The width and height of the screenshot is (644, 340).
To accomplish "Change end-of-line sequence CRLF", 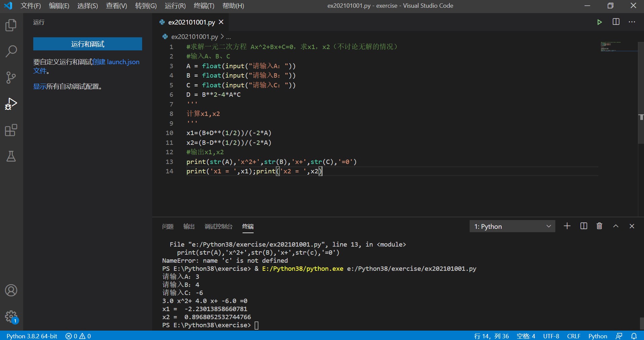I will [x=574, y=336].
